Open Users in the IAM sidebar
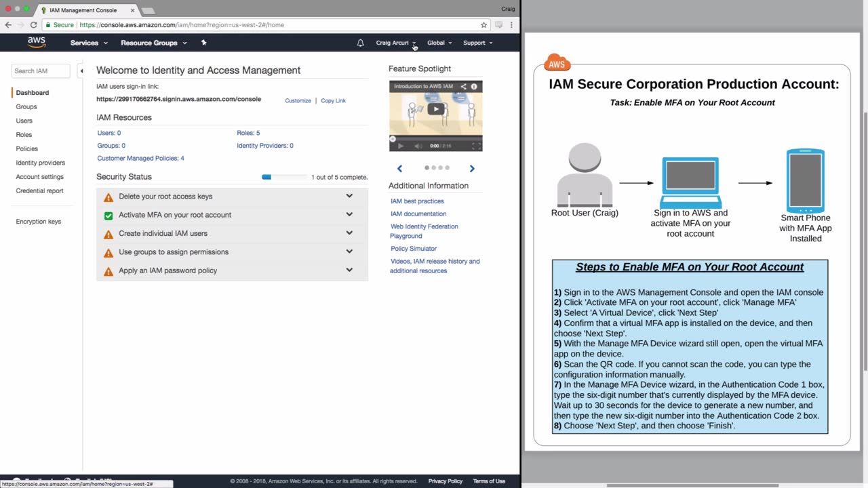868x488 pixels. pos(24,121)
